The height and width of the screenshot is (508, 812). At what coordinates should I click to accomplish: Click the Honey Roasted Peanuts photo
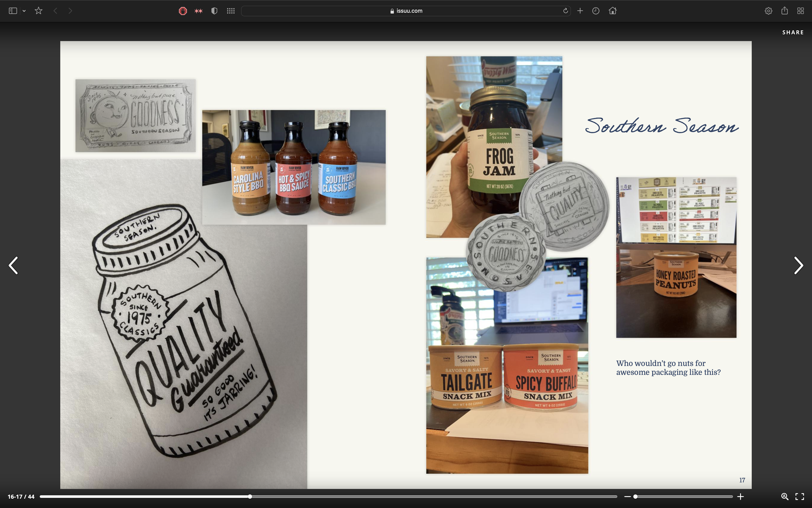676,257
